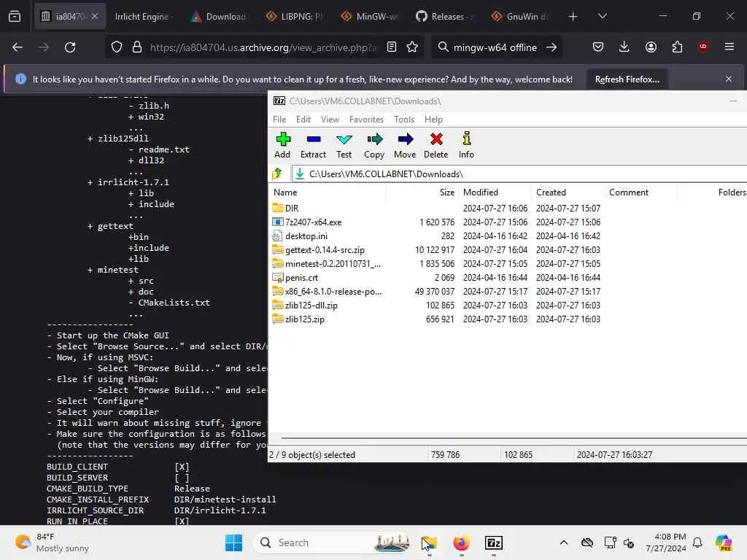The image size is (747, 560).
Task: Click the Move toolbar icon
Action: 404,145
